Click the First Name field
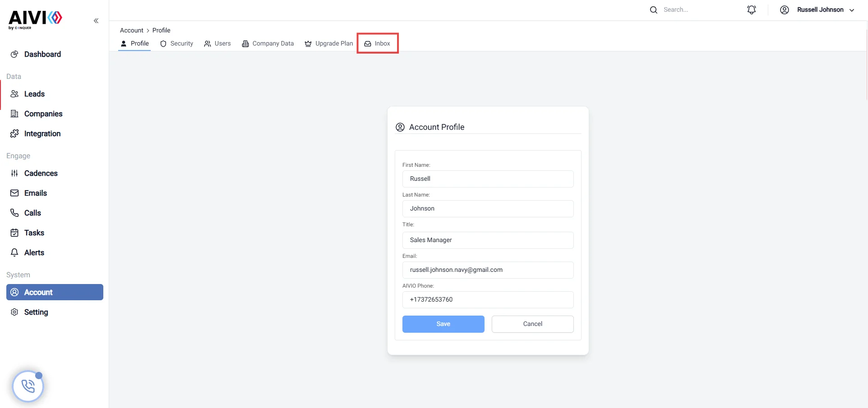Image resolution: width=868 pixels, height=408 pixels. (x=488, y=179)
